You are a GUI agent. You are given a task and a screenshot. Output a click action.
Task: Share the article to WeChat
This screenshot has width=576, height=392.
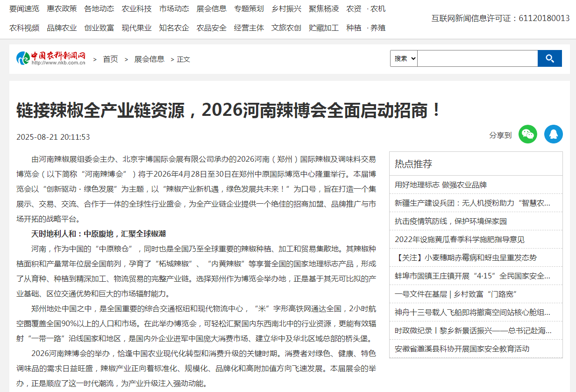pos(527,134)
